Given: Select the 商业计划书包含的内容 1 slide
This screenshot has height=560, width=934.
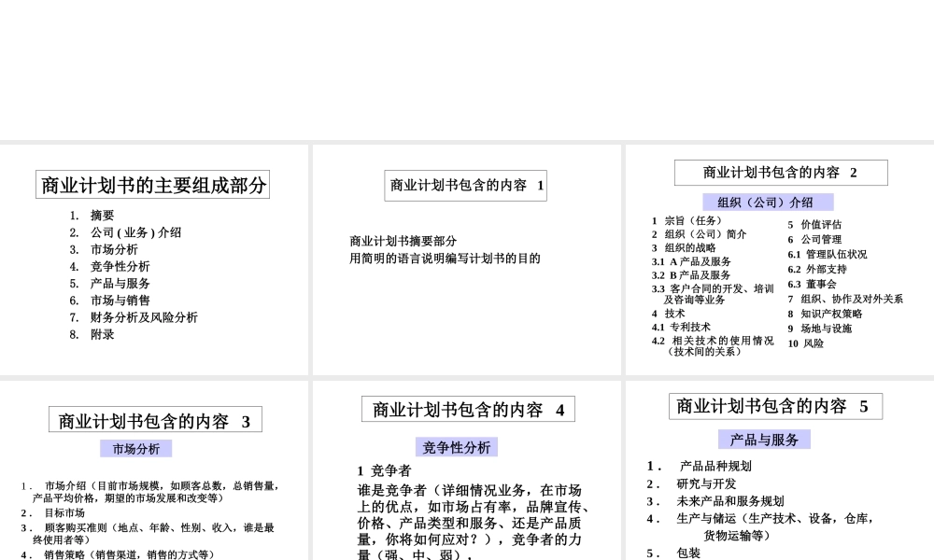Looking at the screenshot, I should [465, 185].
